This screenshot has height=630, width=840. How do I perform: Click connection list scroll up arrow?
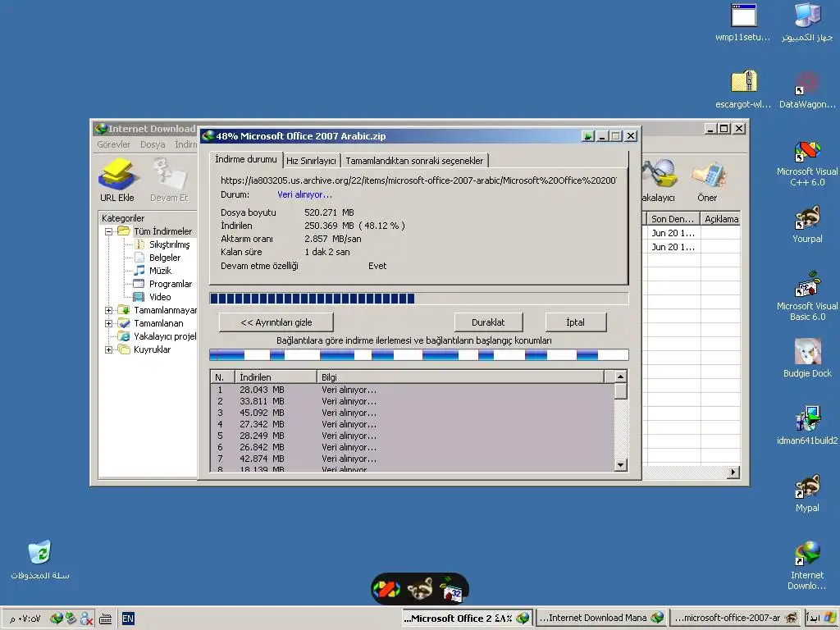[620, 377]
